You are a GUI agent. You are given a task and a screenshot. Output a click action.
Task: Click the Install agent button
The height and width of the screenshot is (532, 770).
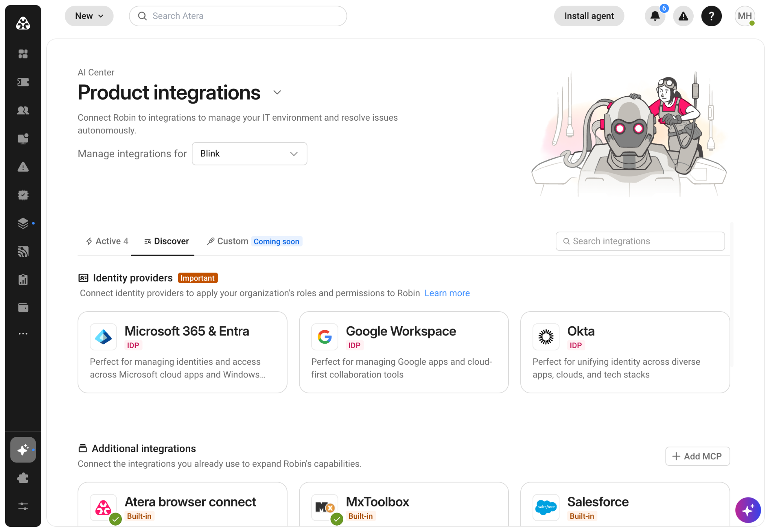click(x=589, y=16)
